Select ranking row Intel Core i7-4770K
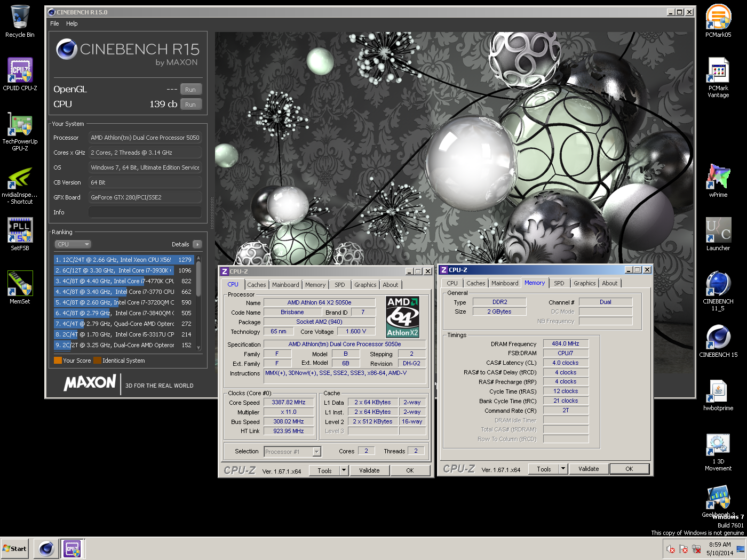Screen dimensions: 747x560 point(124,281)
